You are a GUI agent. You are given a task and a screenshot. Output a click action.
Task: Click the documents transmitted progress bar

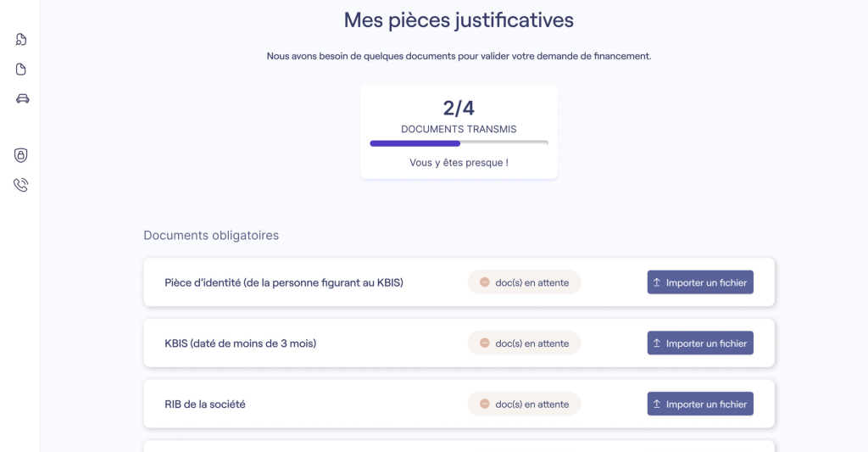pyautogui.click(x=459, y=143)
